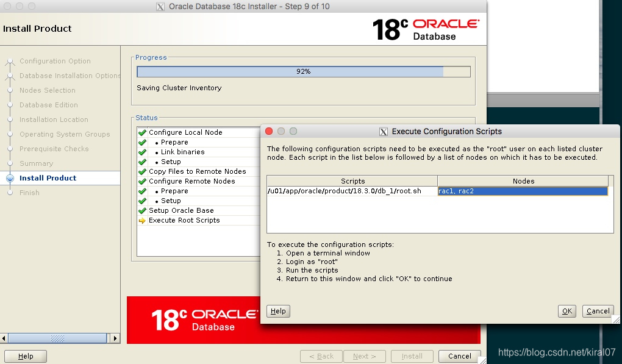Select Operating System Groups step
Image resolution: width=622 pixels, height=364 pixels.
pyautogui.click(x=65, y=134)
